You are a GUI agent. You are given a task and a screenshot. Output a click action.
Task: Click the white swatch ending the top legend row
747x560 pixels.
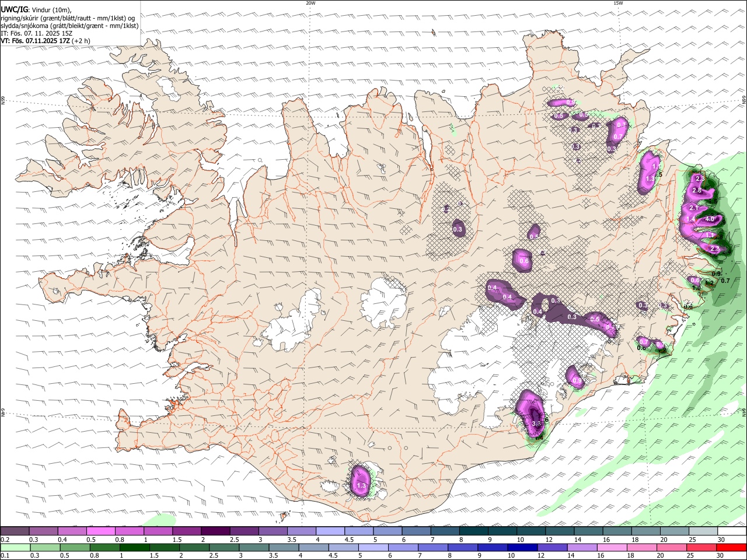coord(732,531)
